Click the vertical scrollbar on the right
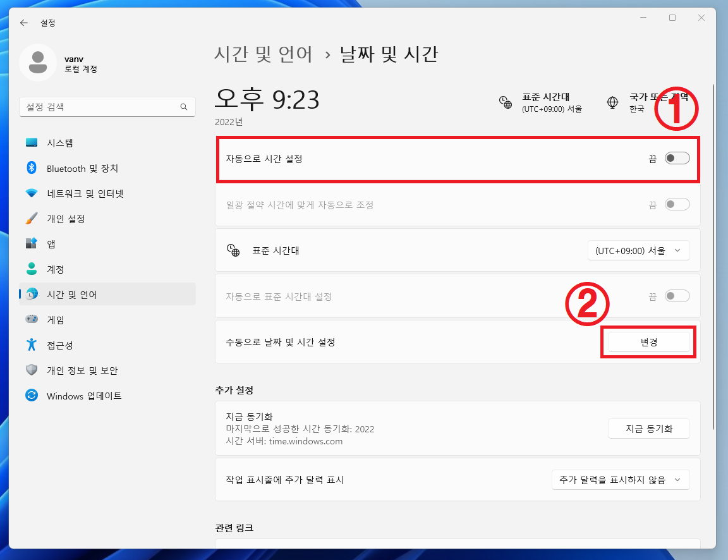The width and height of the screenshot is (728, 560). (x=713, y=257)
